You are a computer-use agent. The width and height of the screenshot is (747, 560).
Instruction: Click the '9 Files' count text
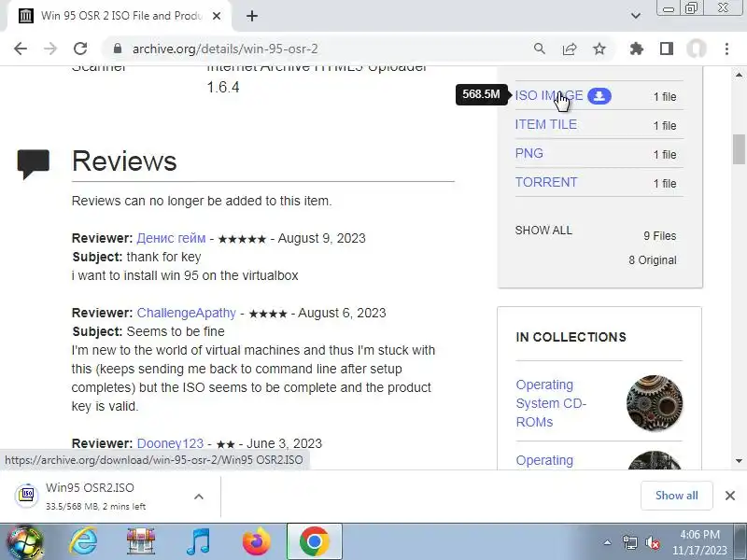click(x=660, y=236)
